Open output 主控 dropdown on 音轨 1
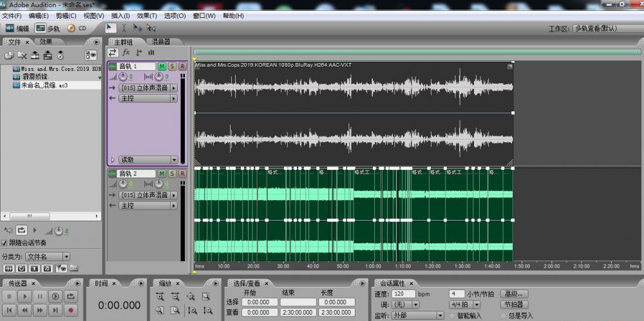The height and width of the screenshot is (321, 644). pos(148,98)
